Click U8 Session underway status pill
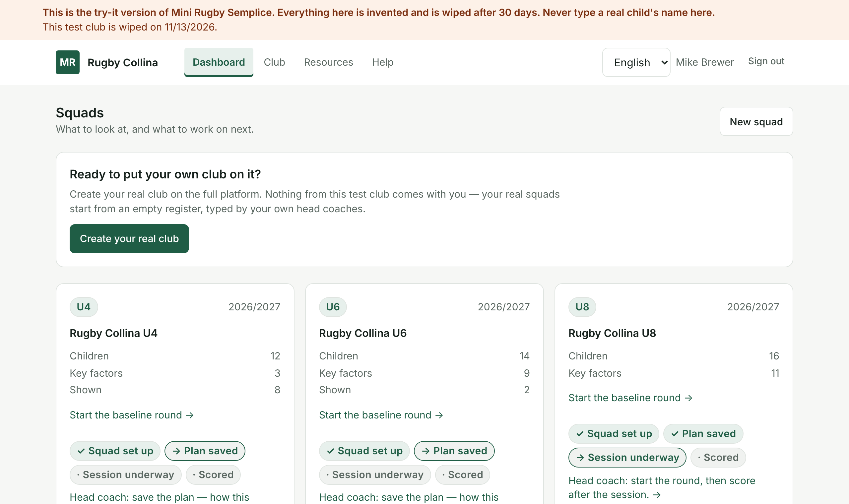This screenshot has height=504, width=849. (x=627, y=457)
